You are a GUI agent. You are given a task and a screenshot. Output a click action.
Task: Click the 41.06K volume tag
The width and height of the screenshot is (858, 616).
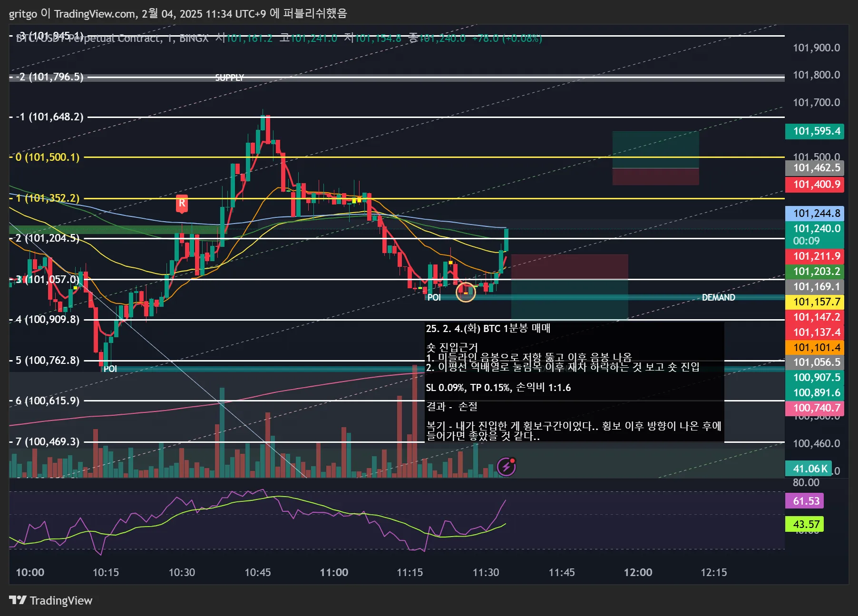pyautogui.click(x=809, y=469)
